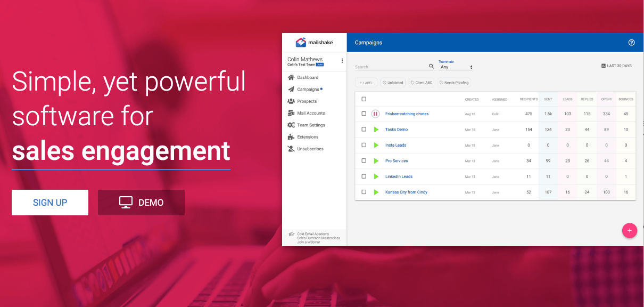
Task: Click the OPENS column header
Action: (x=606, y=99)
